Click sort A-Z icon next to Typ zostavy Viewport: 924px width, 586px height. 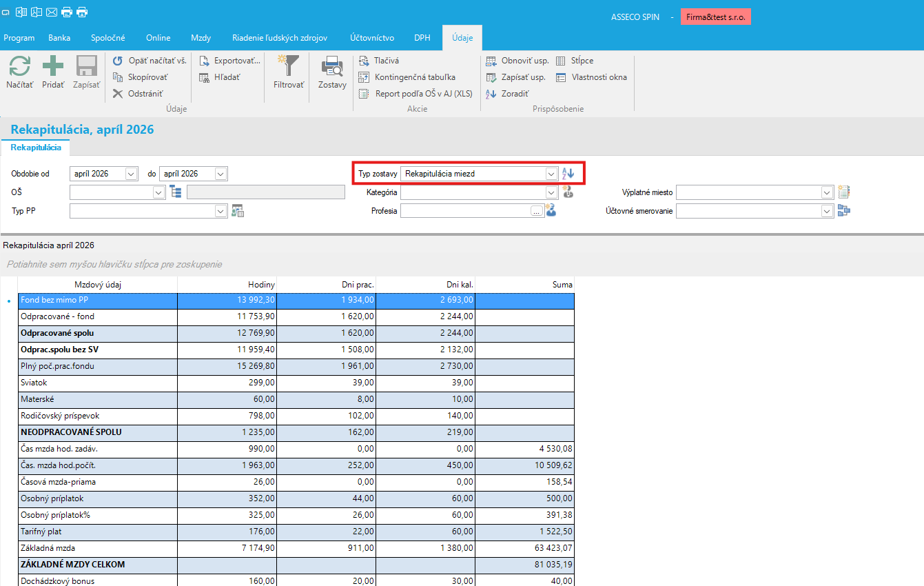[x=568, y=174]
